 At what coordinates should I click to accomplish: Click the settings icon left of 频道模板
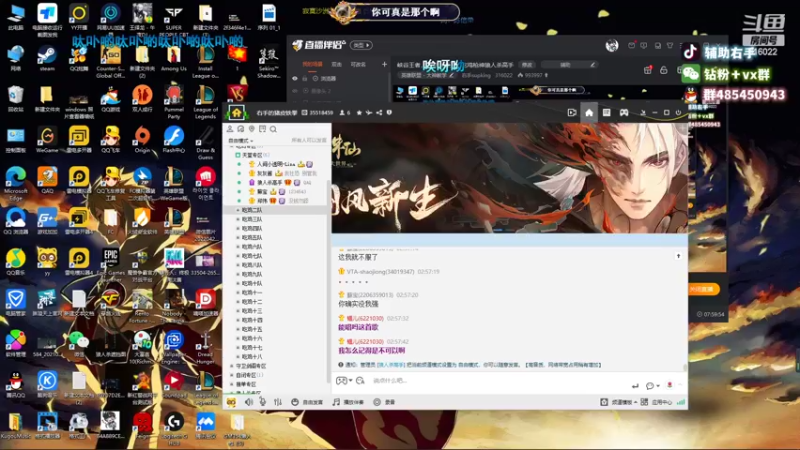click(x=604, y=402)
